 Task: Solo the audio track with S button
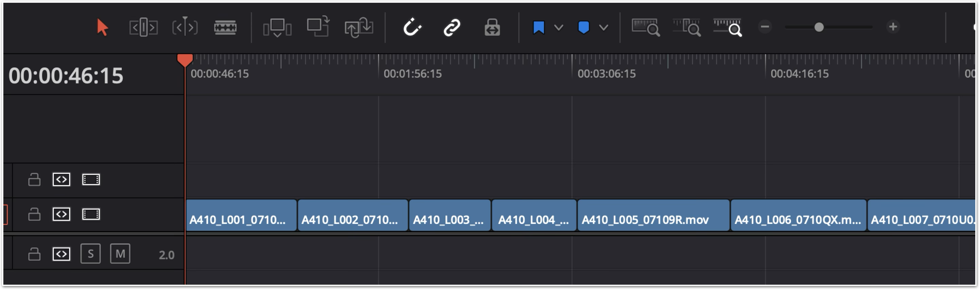click(x=90, y=254)
